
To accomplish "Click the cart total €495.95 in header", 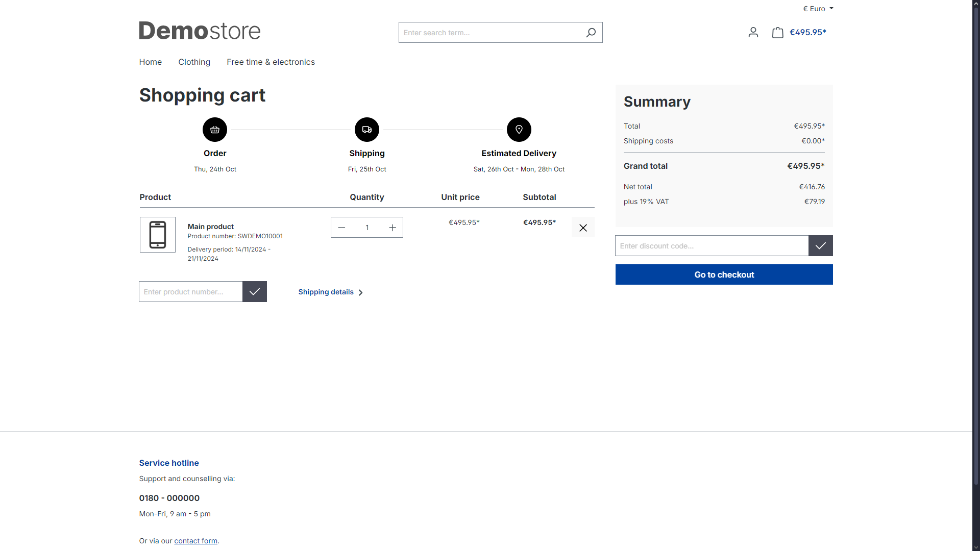I will (x=808, y=32).
